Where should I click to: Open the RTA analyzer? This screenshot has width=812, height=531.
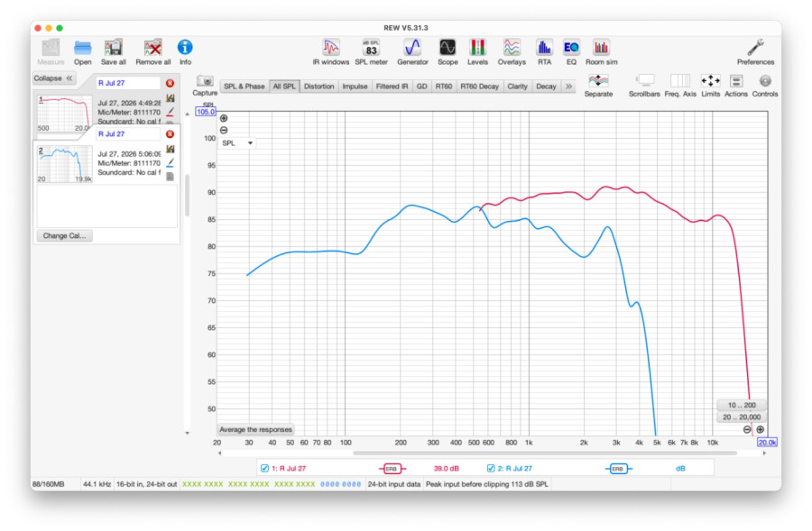click(x=544, y=51)
